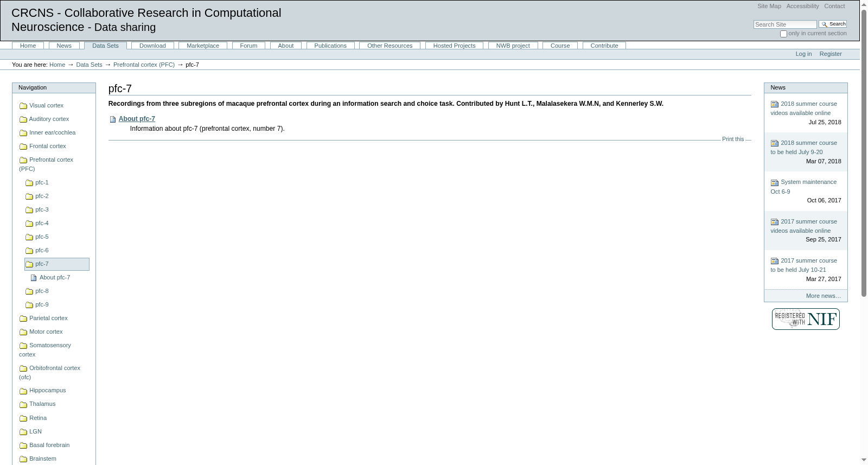Click the Registered with NIF badge

pos(806,319)
